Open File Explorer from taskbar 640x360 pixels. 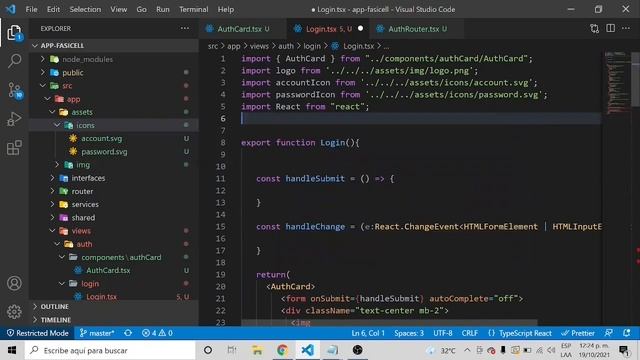pos(257,350)
